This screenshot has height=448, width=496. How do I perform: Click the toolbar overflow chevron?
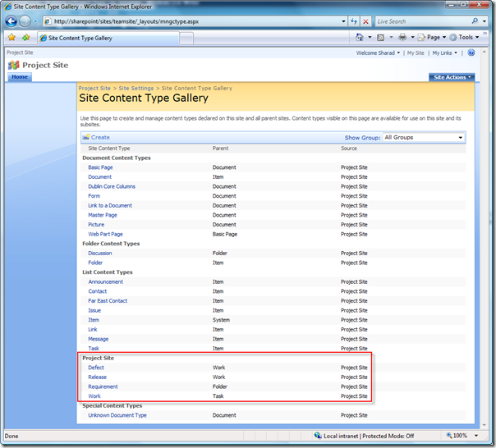[x=485, y=33]
